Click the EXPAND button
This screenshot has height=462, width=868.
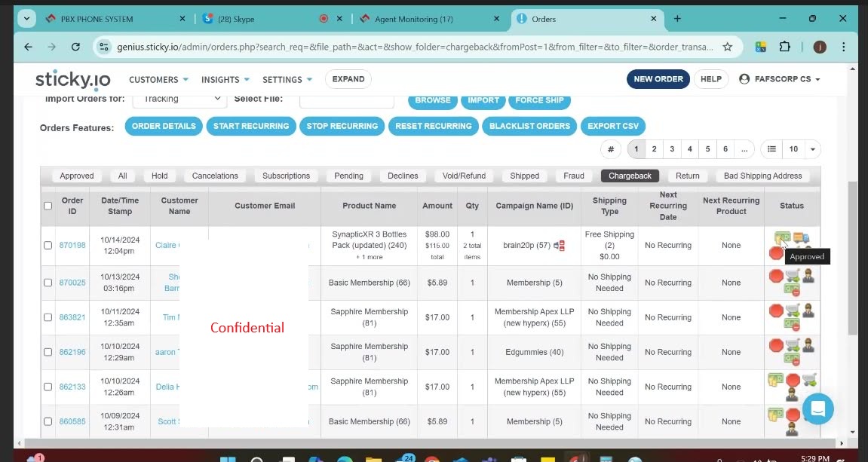coord(348,79)
